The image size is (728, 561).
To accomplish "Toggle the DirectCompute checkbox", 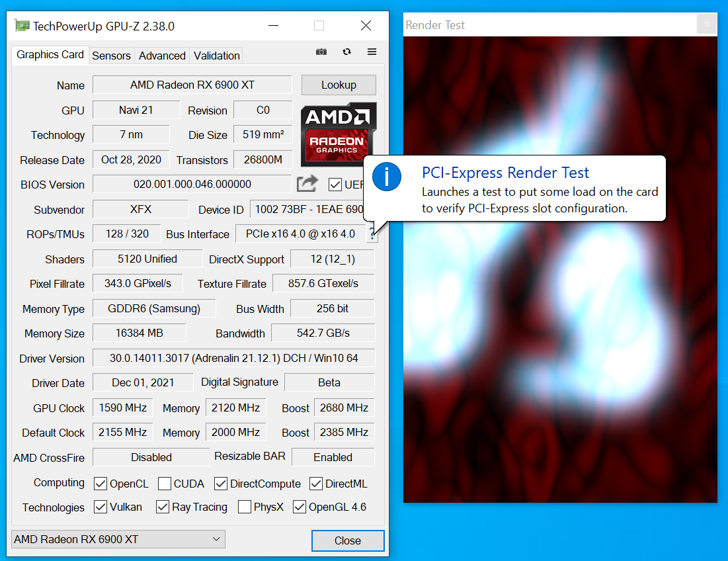I will (221, 484).
